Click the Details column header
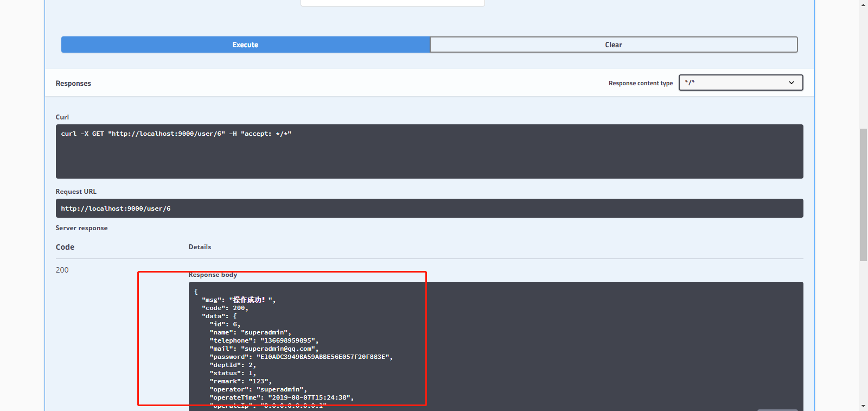The image size is (868, 411). 200,246
